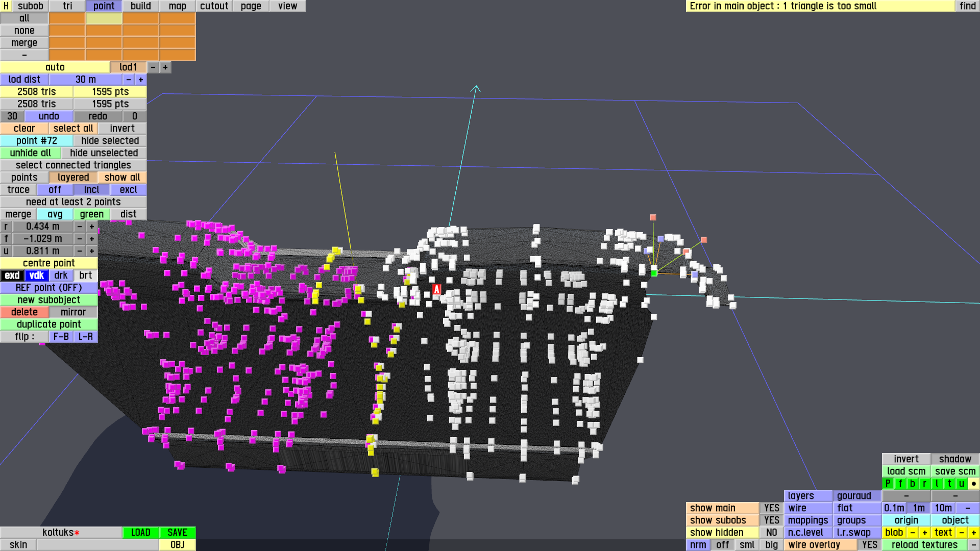Increase lod level with plus button
980x551 pixels.
[165, 67]
